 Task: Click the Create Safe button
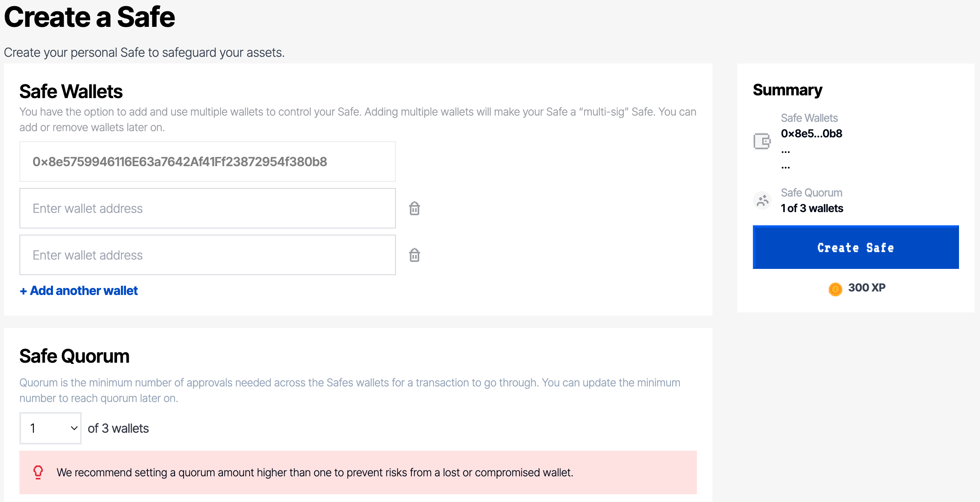pyautogui.click(x=856, y=247)
